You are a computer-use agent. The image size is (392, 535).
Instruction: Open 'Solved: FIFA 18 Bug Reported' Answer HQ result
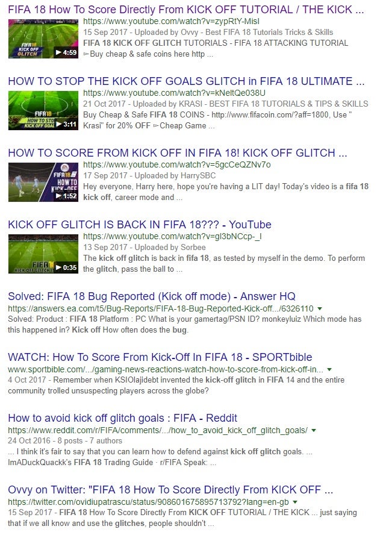[x=152, y=296]
